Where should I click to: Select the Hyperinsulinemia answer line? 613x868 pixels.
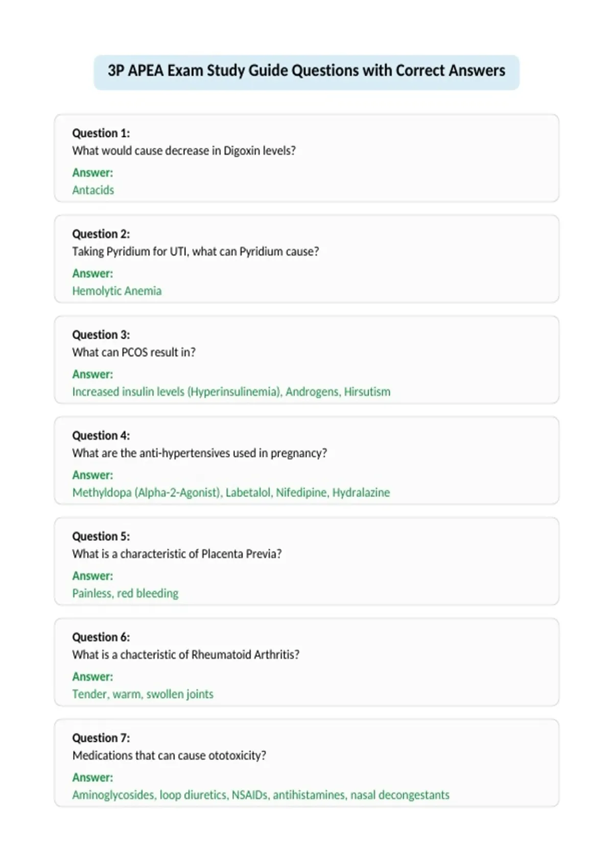click(x=231, y=392)
